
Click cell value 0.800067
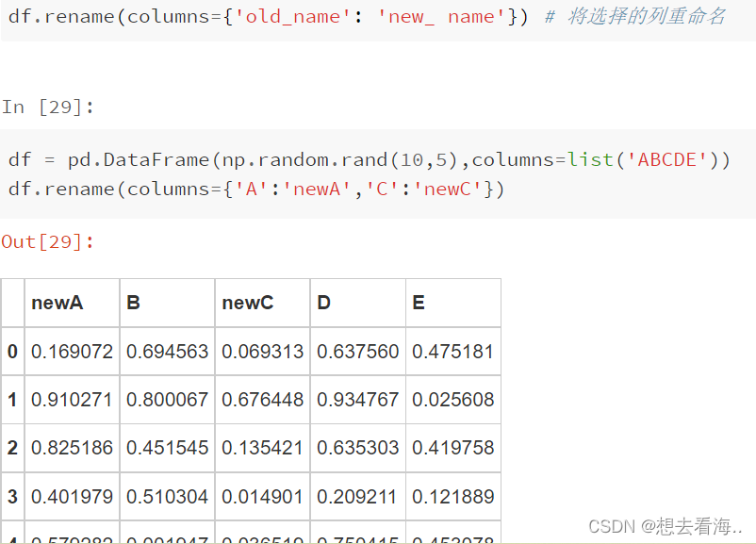coord(167,400)
